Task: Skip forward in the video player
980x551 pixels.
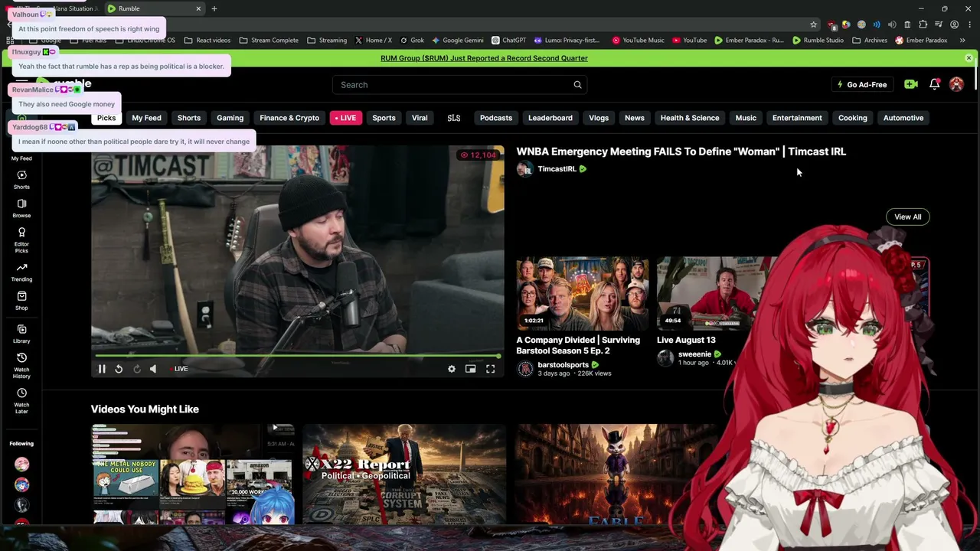Action: tap(136, 369)
